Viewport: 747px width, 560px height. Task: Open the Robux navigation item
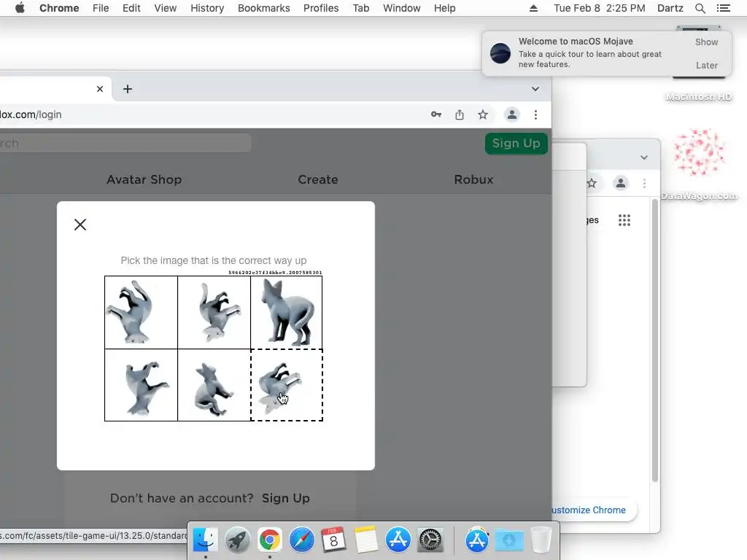click(473, 179)
